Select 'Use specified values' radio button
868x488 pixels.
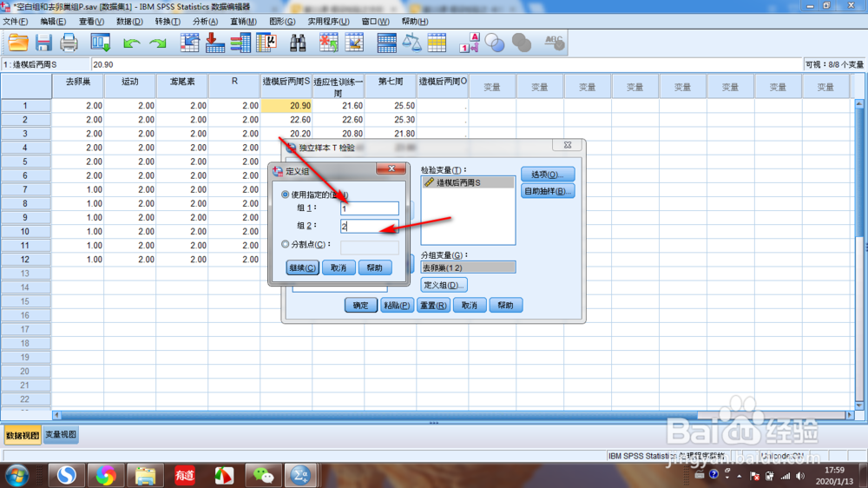(x=285, y=195)
